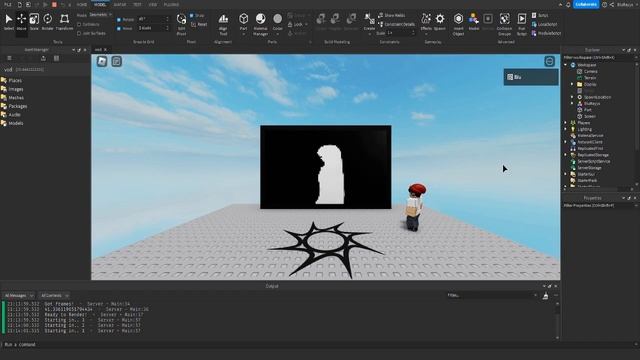640x360 pixels.
Task: Open the Mode Geometric dropdown
Action: [x=100, y=15]
